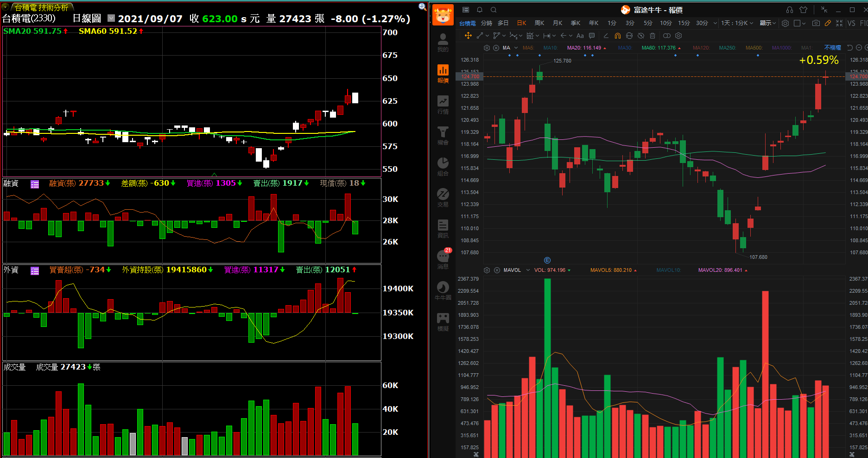
Task: Select the angle line eraser tool
Action: pos(606,36)
